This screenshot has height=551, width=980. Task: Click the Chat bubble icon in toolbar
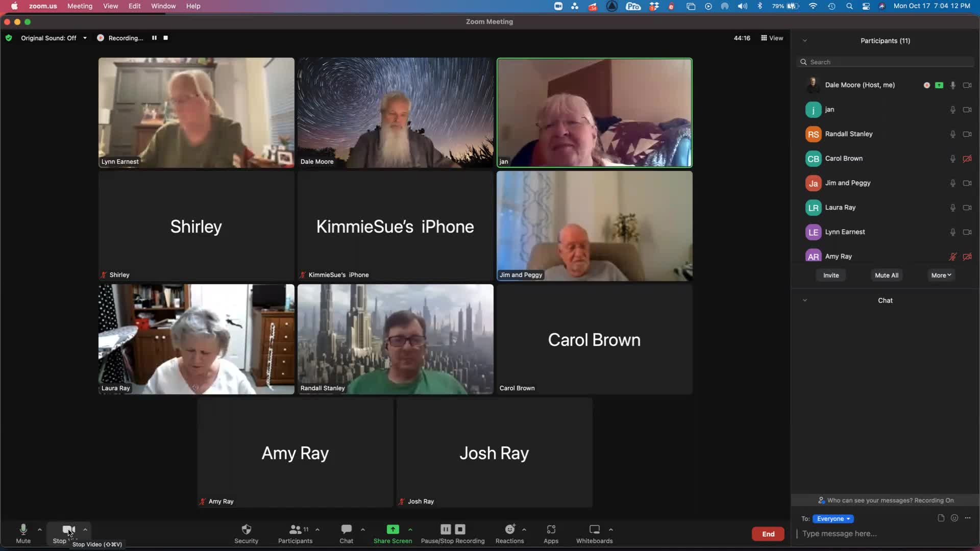346,529
